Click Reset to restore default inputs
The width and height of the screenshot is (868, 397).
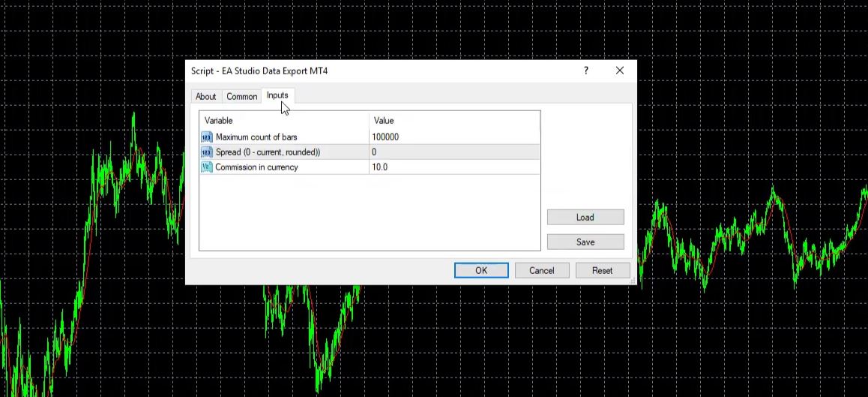pos(602,270)
